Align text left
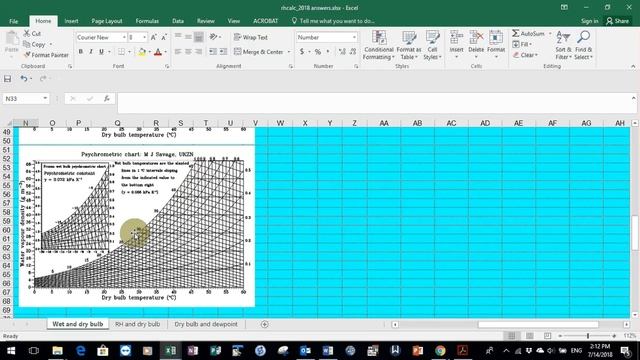The height and width of the screenshot is (360, 640). [178, 52]
